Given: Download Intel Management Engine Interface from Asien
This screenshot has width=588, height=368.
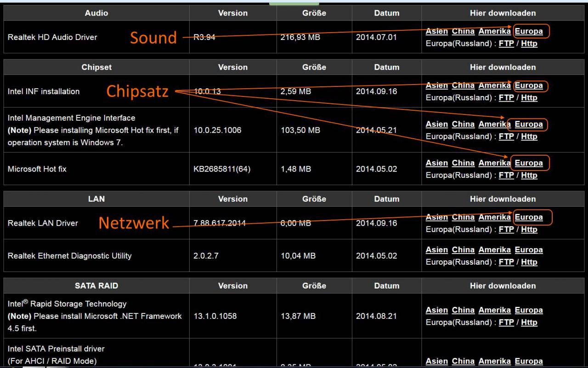Looking at the screenshot, I should coord(437,124).
